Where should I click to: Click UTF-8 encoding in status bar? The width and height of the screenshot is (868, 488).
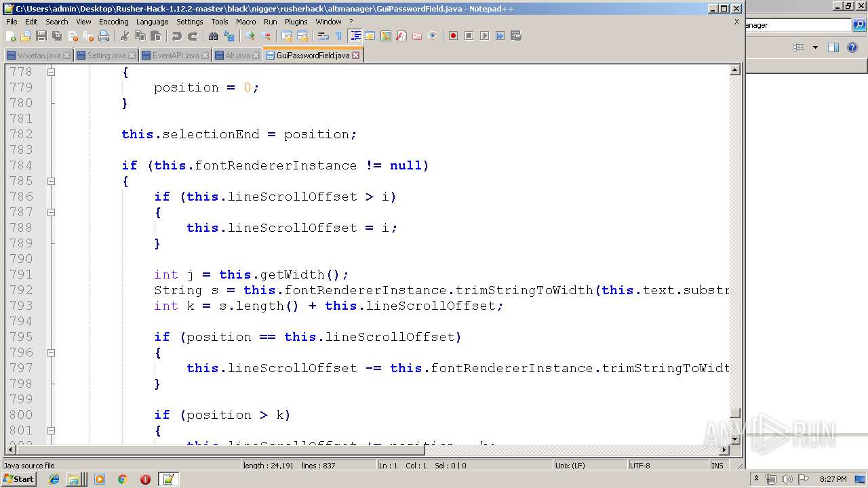coord(640,466)
